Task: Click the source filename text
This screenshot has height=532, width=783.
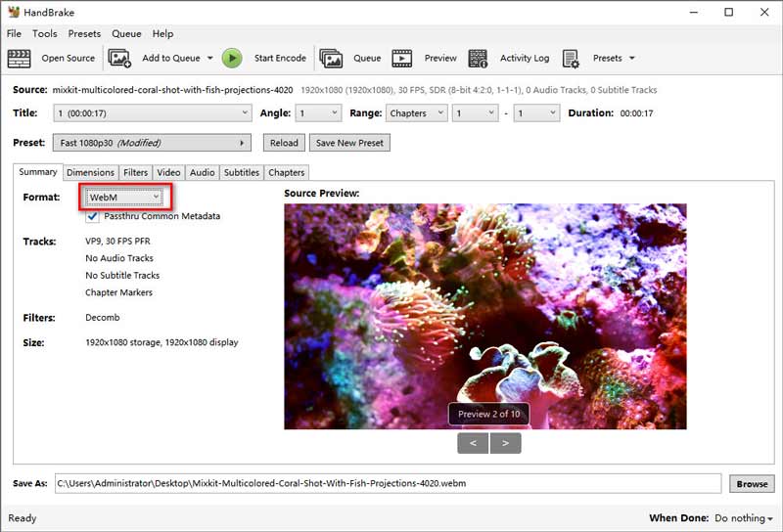Action: (172, 90)
